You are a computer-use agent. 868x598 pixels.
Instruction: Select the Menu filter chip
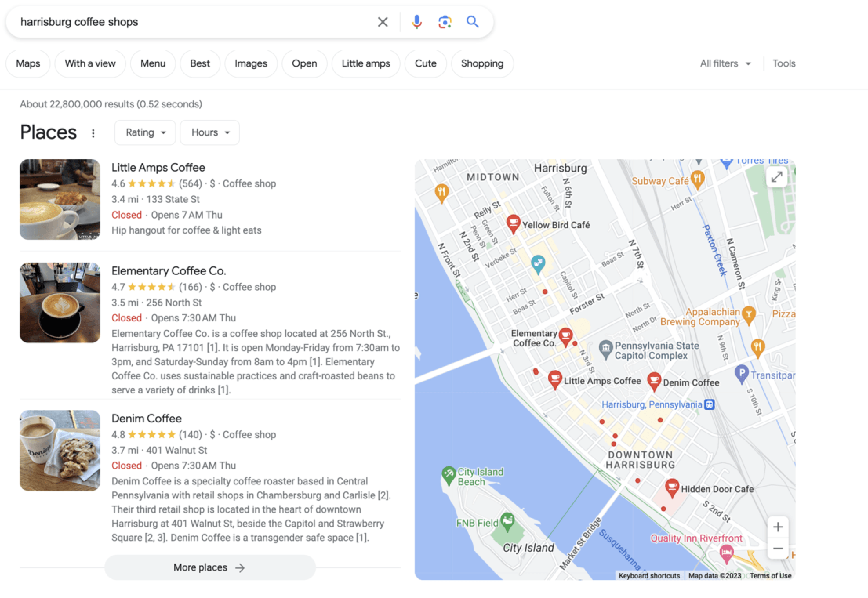pyautogui.click(x=153, y=63)
